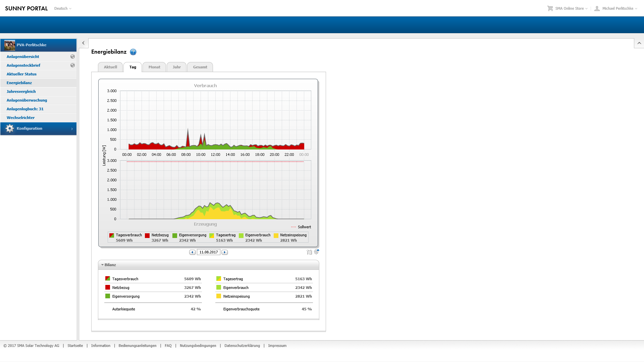Click the chart axis lock icon
Screen dimensions: 644x362
309,252
